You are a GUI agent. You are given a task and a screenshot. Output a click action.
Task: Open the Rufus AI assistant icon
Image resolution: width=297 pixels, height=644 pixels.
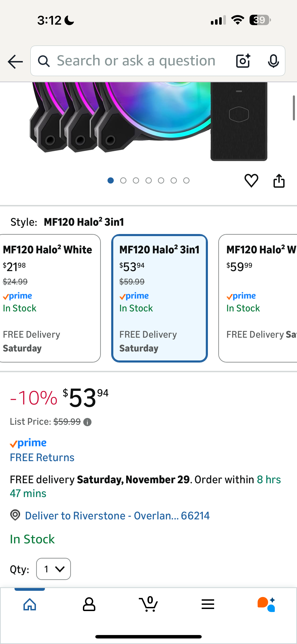[x=267, y=604]
